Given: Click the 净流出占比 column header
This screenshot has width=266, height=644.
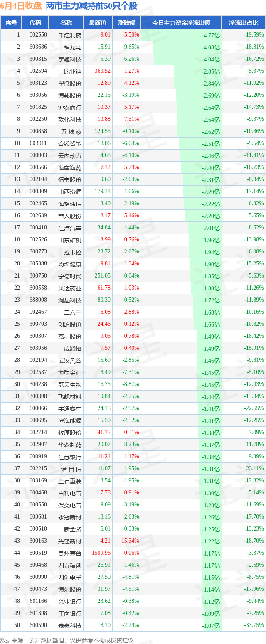Looking at the screenshot, I should tap(244, 23).
